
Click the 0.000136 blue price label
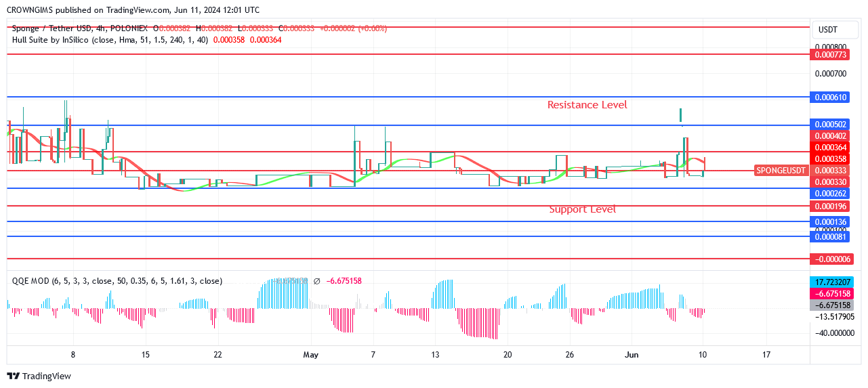831,222
